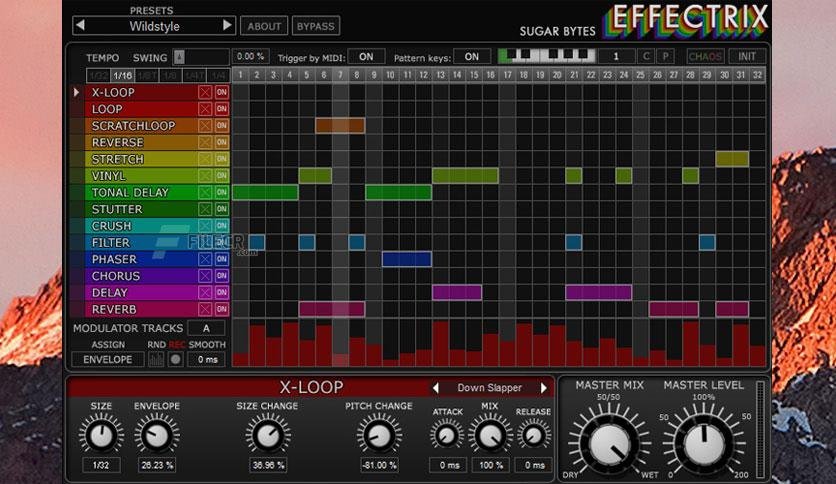836x484 pixels.
Task: Toggle the REVERB track ON switch
Action: coord(222,309)
